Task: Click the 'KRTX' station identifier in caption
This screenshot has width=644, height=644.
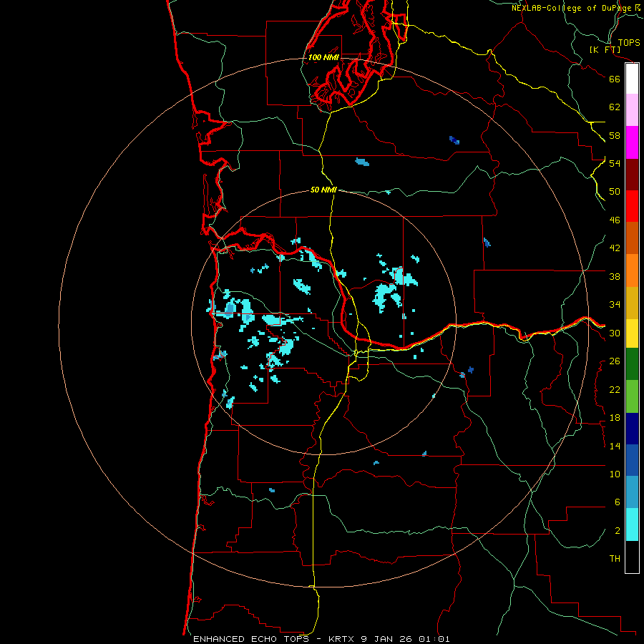Action: [342, 639]
